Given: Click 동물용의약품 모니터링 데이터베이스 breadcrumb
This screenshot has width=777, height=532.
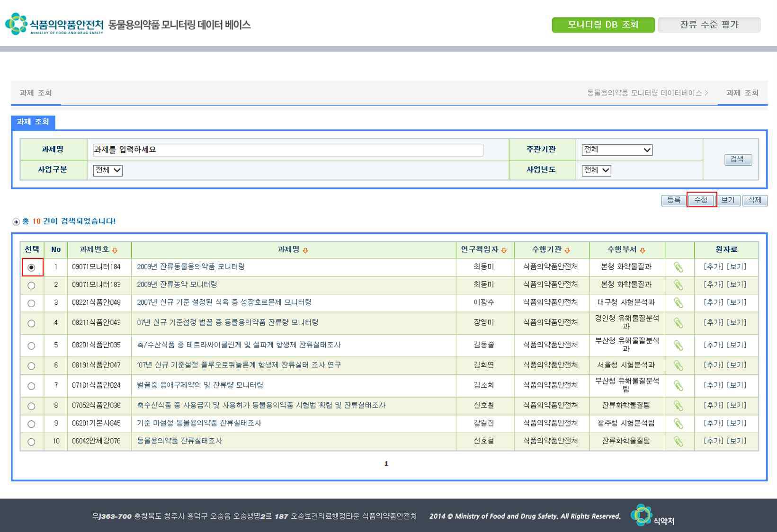Looking at the screenshot, I should point(644,93).
